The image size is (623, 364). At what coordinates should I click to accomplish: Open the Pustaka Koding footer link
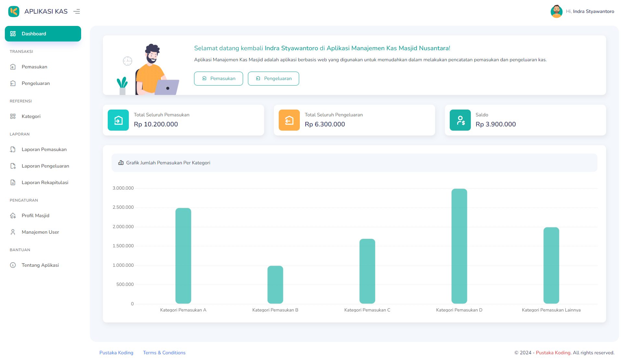click(x=116, y=353)
